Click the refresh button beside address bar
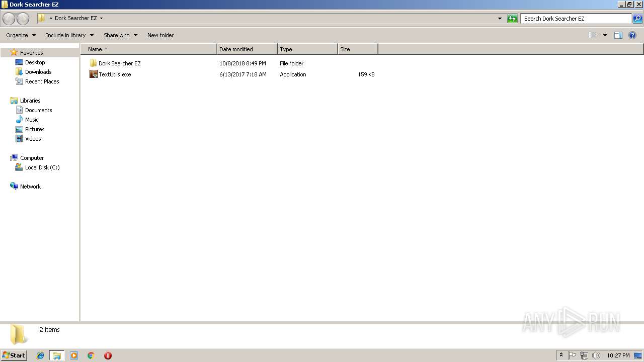 [x=512, y=19]
